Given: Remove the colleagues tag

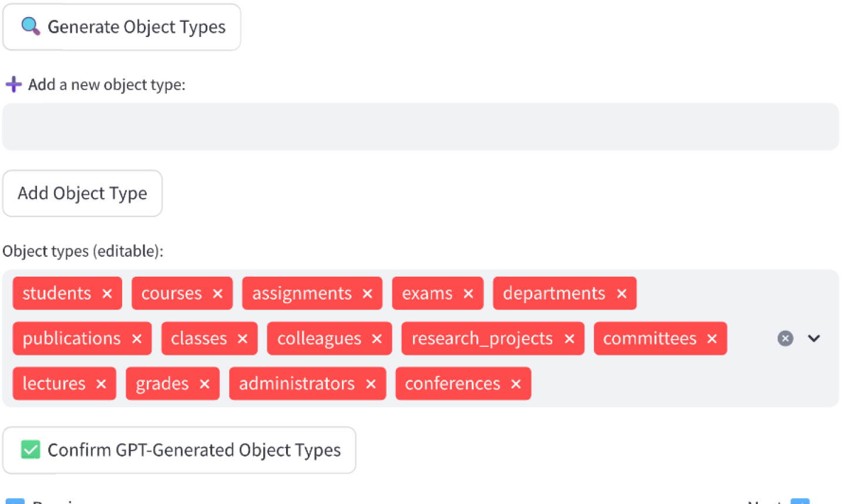Looking at the screenshot, I should (x=377, y=339).
